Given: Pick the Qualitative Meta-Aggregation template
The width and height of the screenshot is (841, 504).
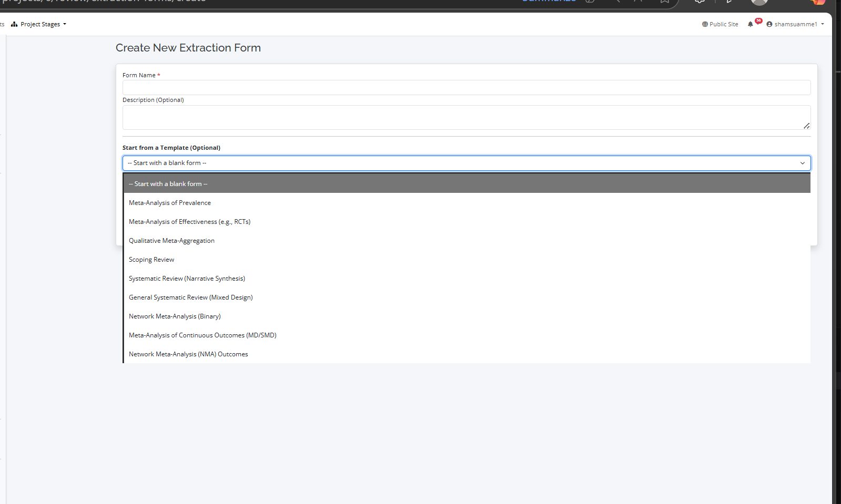Looking at the screenshot, I should [171, 241].
